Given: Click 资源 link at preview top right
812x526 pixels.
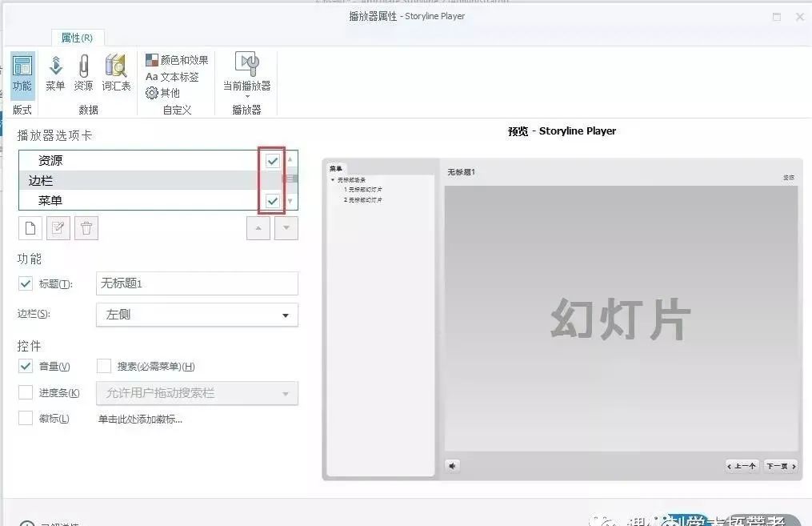Looking at the screenshot, I should (788, 177).
